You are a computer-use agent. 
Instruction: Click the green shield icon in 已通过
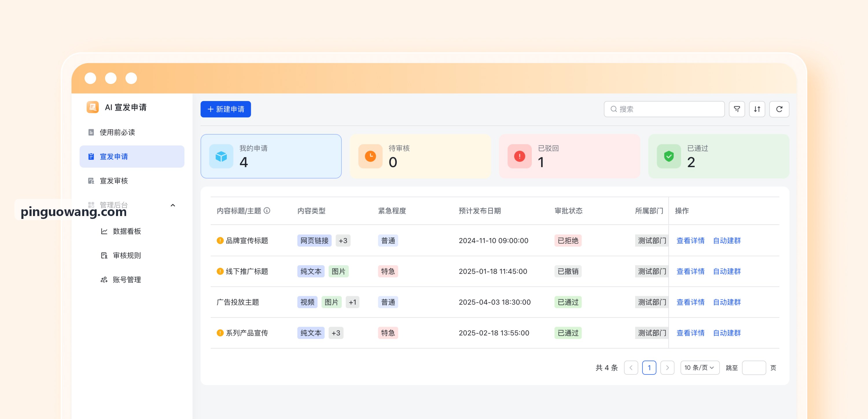click(669, 156)
